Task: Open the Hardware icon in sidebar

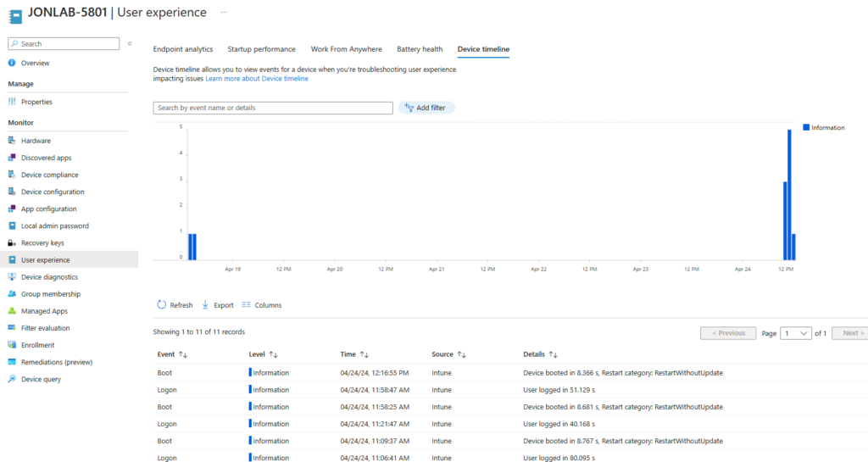Action: (12, 141)
